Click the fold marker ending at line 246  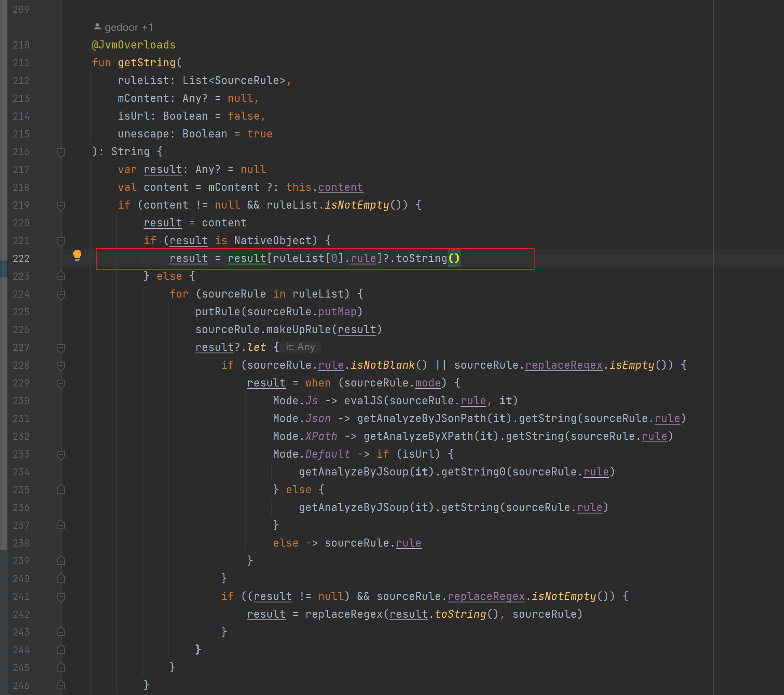pyautogui.click(x=61, y=685)
